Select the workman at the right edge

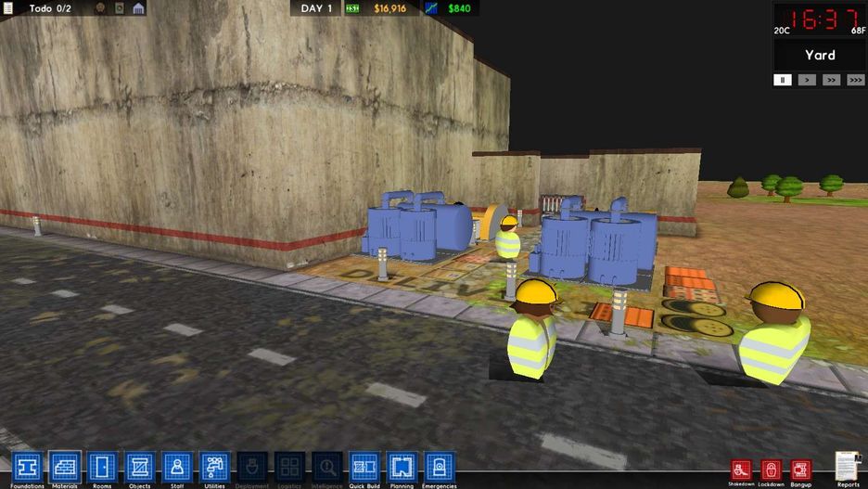[775, 333]
